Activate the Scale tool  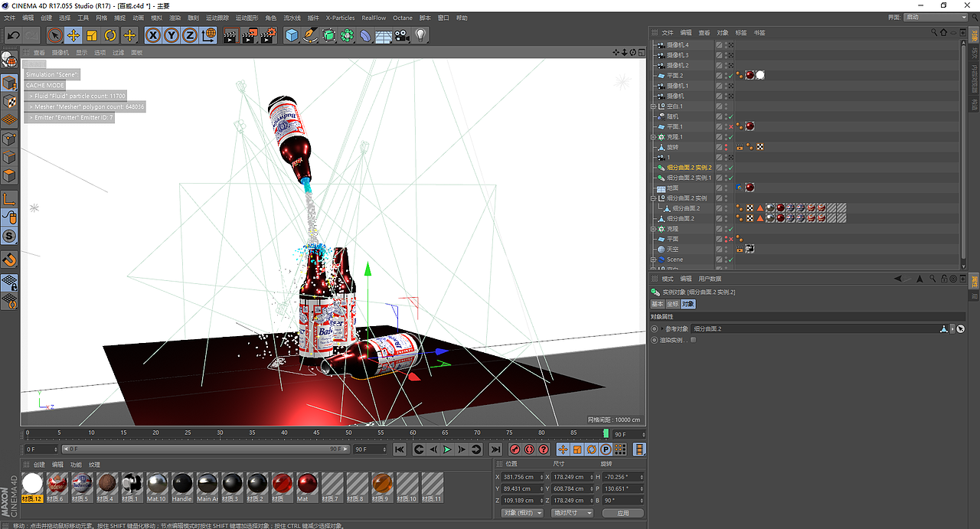(92, 36)
